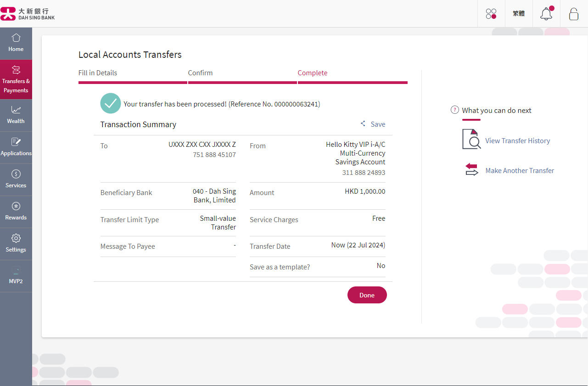Select the Complete step
Screen dimensions: 588x386
(x=313, y=73)
